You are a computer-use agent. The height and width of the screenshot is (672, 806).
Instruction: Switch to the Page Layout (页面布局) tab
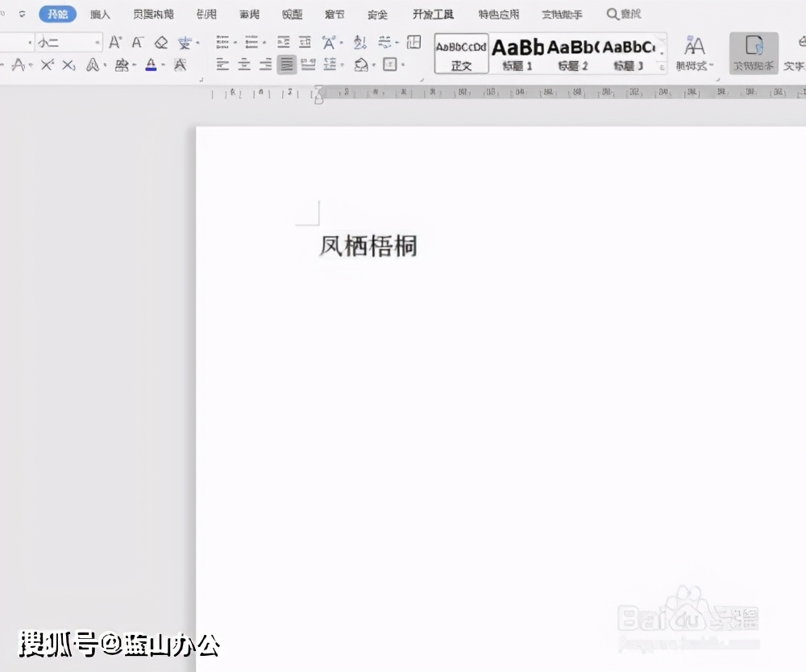(x=153, y=15)
